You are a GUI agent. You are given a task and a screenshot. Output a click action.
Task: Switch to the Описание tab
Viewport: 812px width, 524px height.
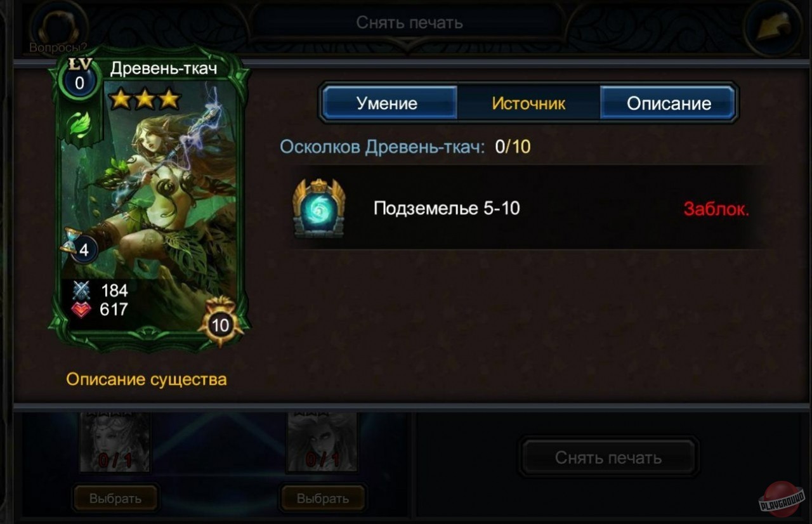(669, 103)
